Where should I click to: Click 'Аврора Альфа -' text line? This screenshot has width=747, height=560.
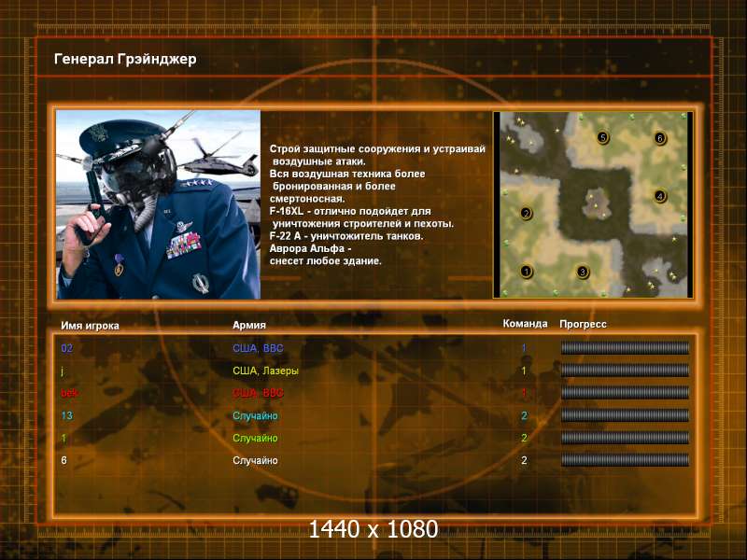click(310, 248)
